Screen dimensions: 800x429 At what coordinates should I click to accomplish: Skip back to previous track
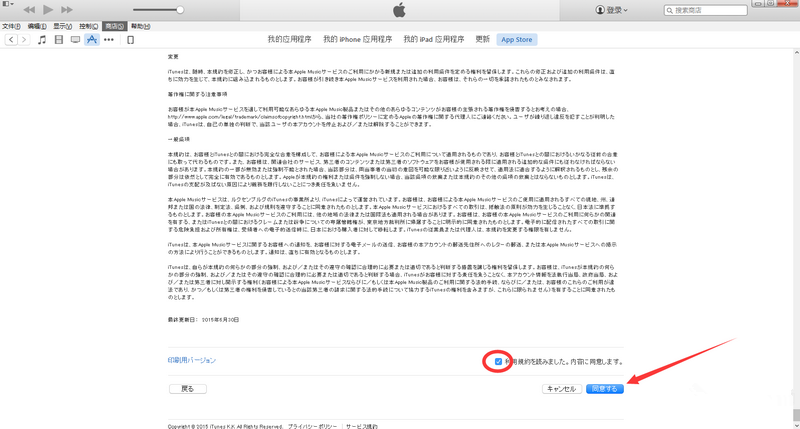29,10
